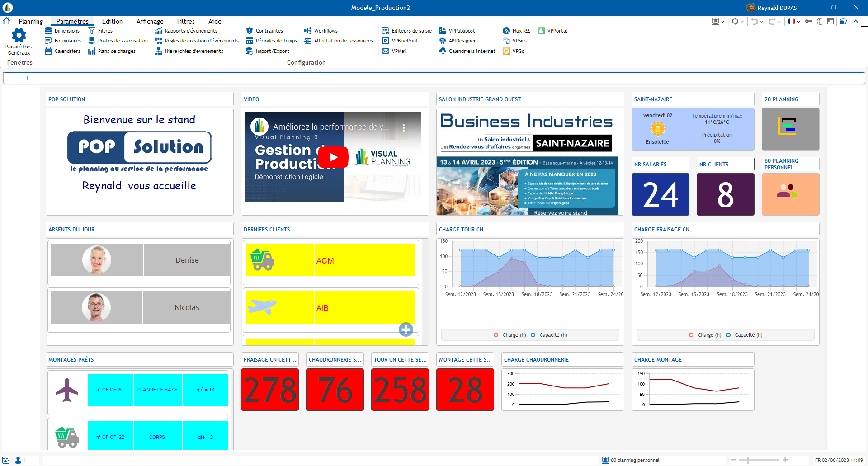This screenshot has height=466, width=868.
Task: Open the Dimensions configuration
Action: 62,31
